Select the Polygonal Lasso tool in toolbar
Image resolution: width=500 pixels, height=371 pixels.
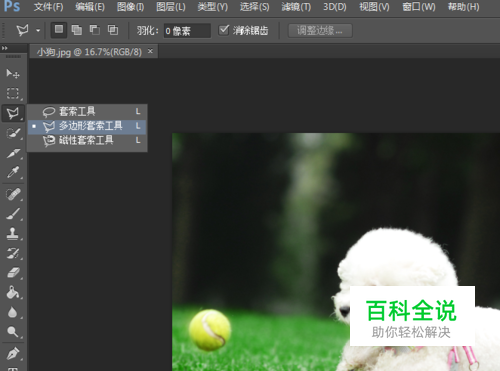coord(13,113)
